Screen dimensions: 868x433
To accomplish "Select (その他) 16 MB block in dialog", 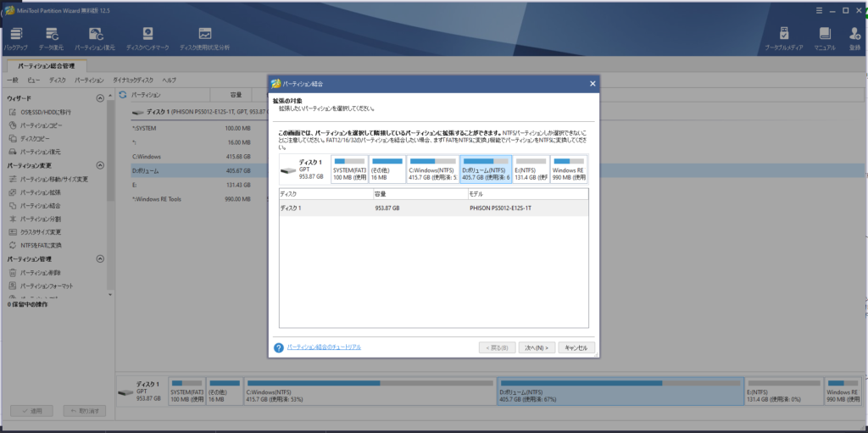I will tap(387, 169).
